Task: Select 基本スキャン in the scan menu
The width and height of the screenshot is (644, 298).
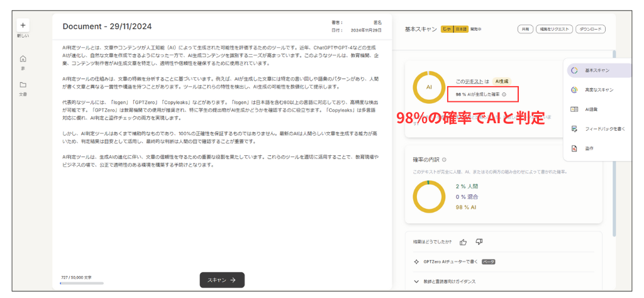Action: 599,70
